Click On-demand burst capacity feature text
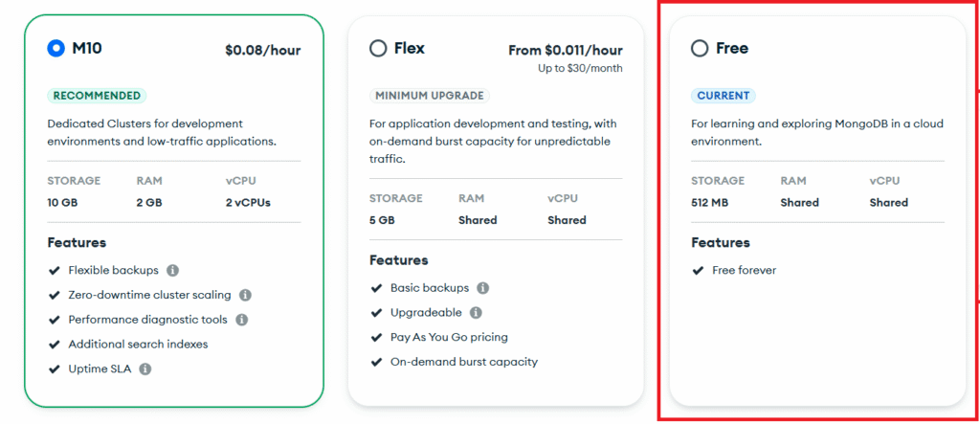980x424 pixels. click(464, 363)
